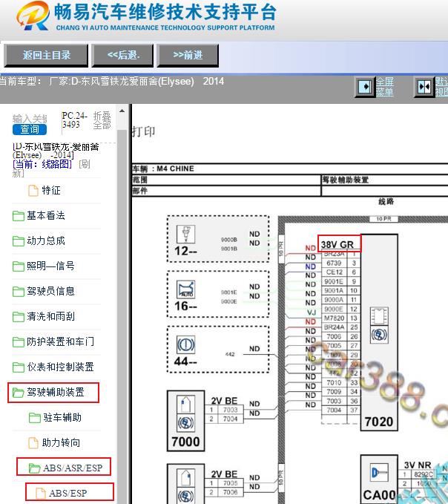The width and height of the screenshot is (448, 504).
Task: Click the ABS/ESP page icon
Action: [41, 494]
